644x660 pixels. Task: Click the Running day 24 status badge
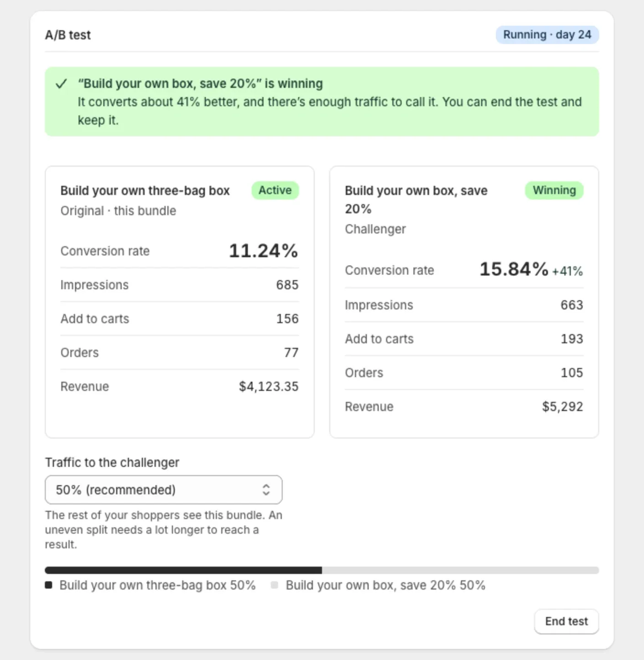point(547,35)
